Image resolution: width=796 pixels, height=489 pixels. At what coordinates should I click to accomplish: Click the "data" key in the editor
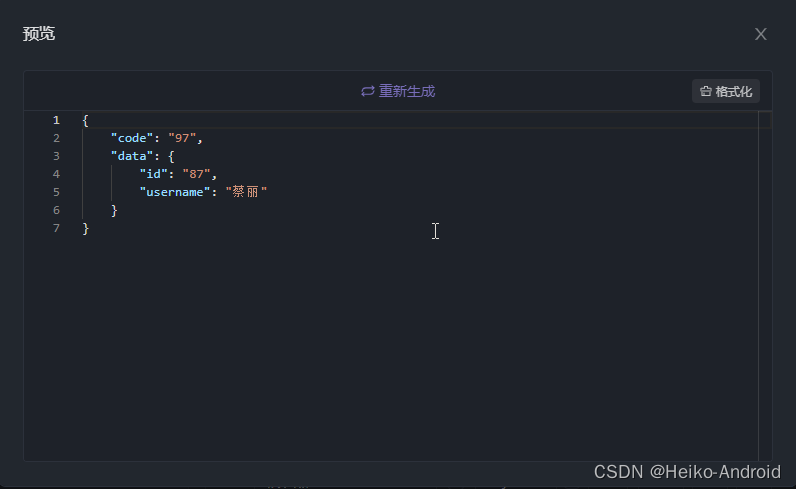click(x=132, y=156)
